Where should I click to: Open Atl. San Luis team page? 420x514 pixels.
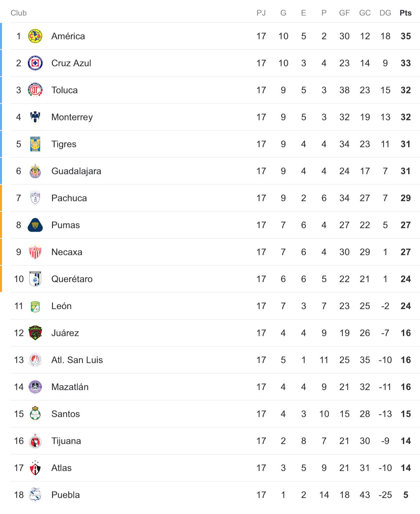(77, 360)
